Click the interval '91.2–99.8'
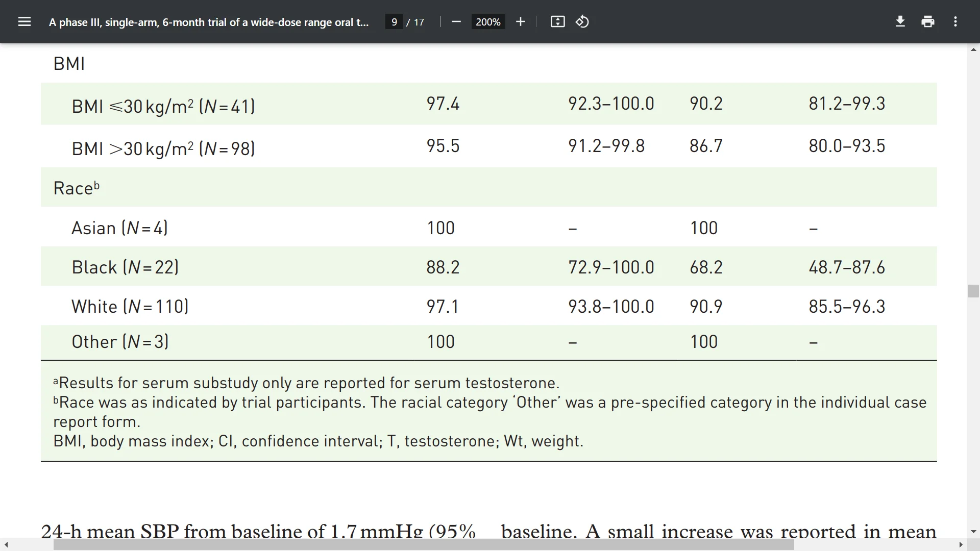 606,146
